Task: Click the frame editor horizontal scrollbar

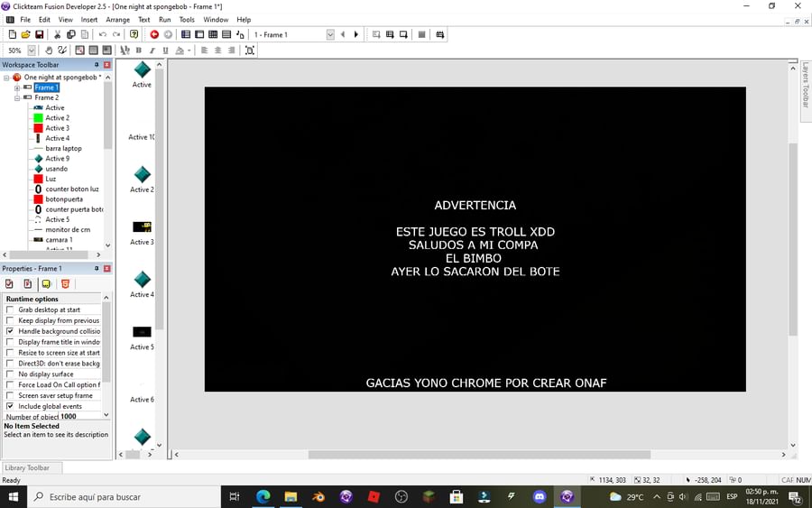Action: 479,455
